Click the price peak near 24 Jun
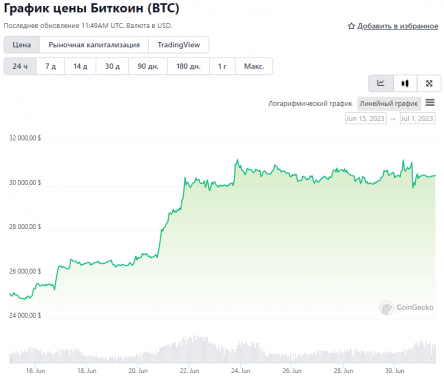This screenshot has width=444, height=380. (237, 160)
